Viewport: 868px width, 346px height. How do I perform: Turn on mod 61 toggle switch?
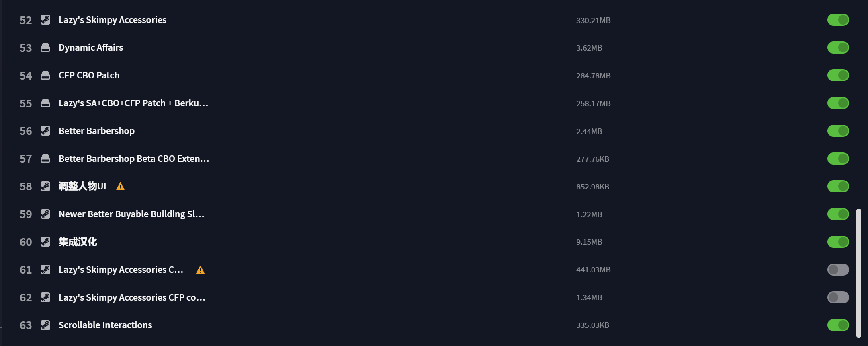pyautogui.click(x=838, y=270)
